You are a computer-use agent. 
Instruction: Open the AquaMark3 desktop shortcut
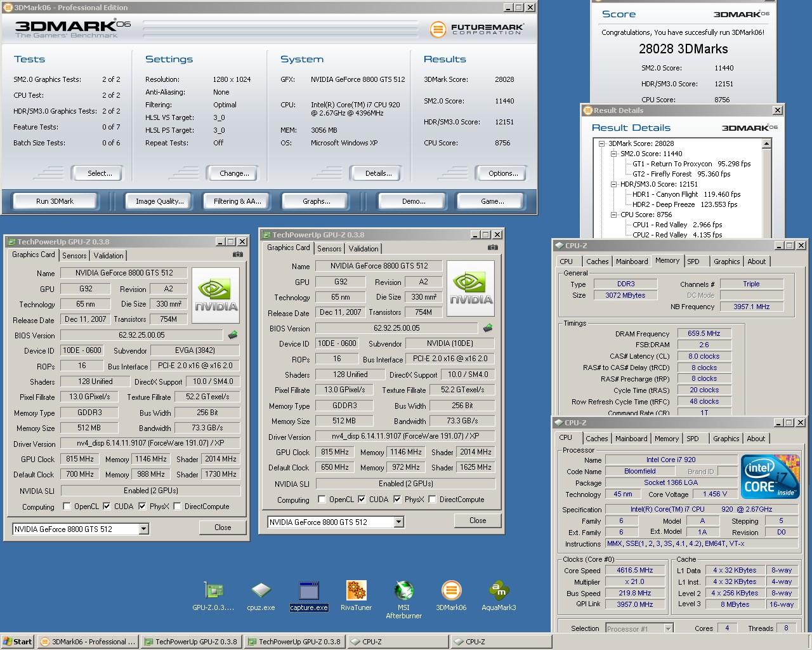[499, 596]
